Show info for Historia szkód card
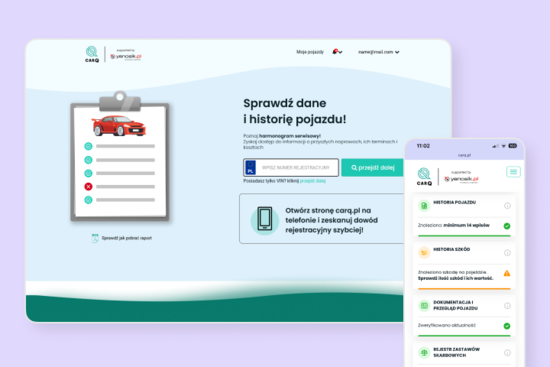The width and height of the screenshot is (550, 367). pyautogui.click(x=507, y=253)
